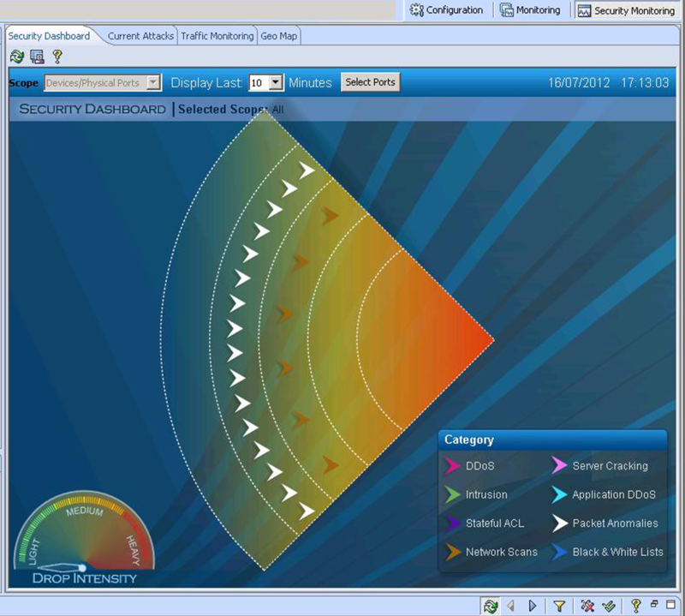Expand the Scope Devices/Physical Ports dropdown

tap(153, 82)
